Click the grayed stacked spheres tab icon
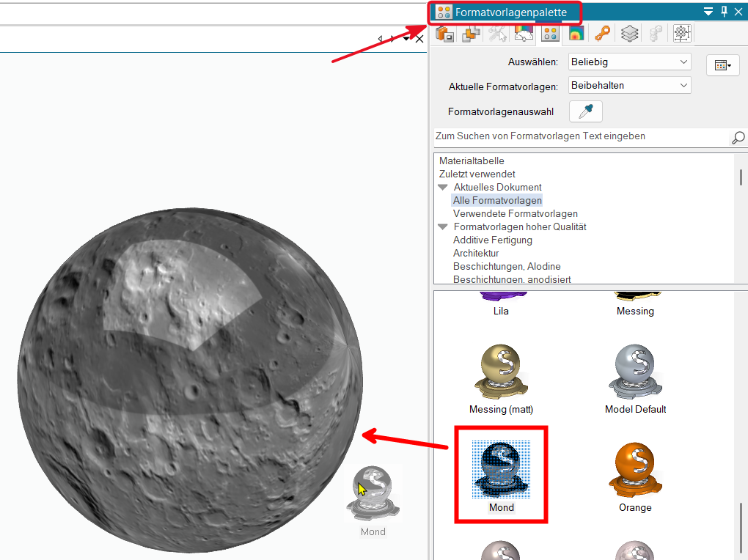This screenshot has height=560, width=748. point(656,34)
